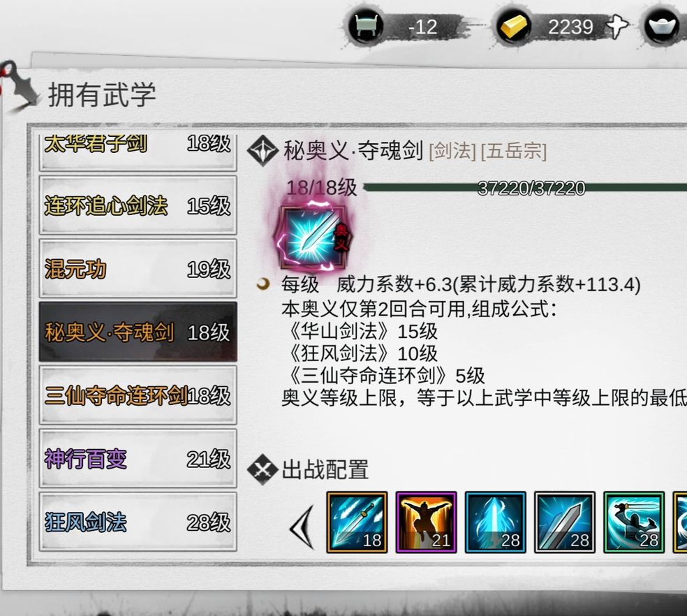
Task: Click the gold ingot currency icon
Action: [514, 27]
